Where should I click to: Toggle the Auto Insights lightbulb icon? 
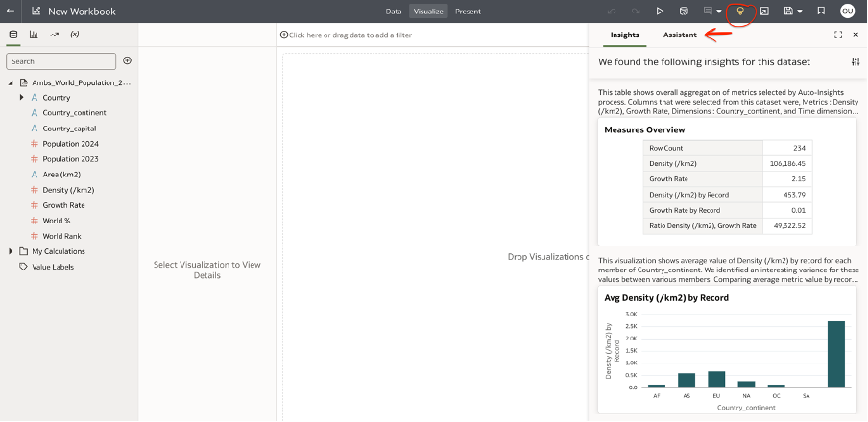pos(740,12)
